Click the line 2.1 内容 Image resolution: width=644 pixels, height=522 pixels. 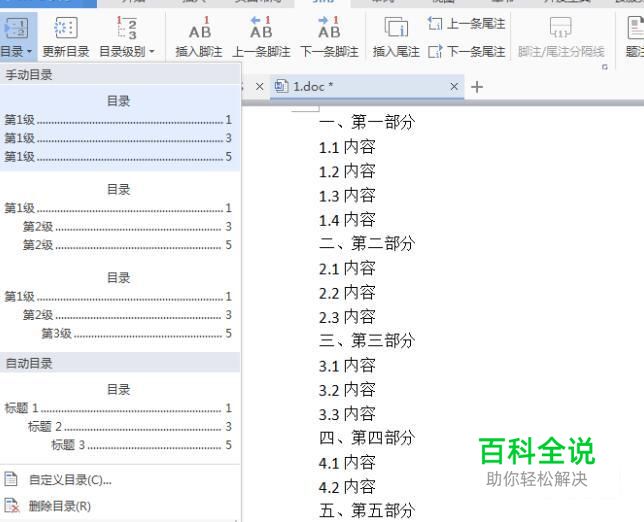coord(347,268)
